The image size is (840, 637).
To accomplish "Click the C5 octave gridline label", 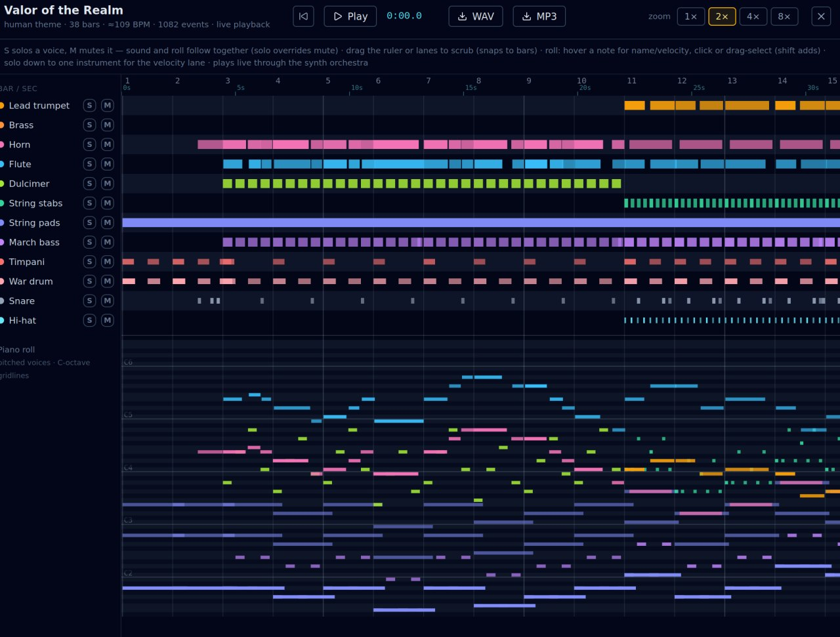I will tap(128, 415).
